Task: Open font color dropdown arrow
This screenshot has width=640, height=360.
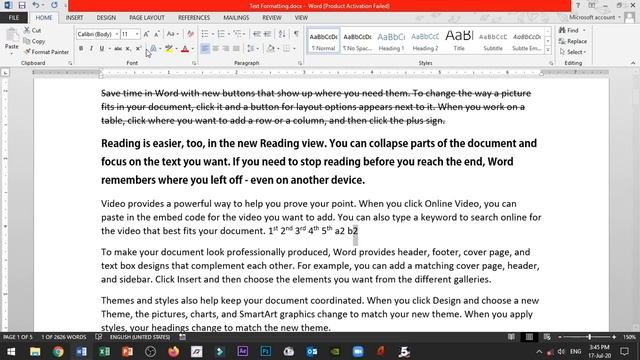Action: (193, 49)
